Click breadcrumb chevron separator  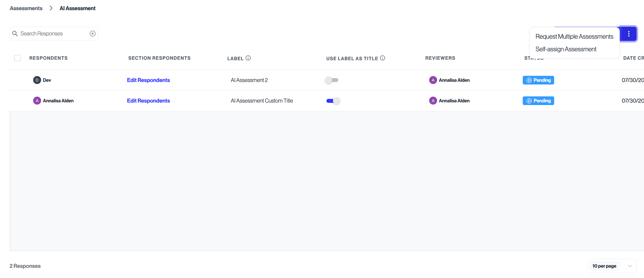(x=51, y=8)
